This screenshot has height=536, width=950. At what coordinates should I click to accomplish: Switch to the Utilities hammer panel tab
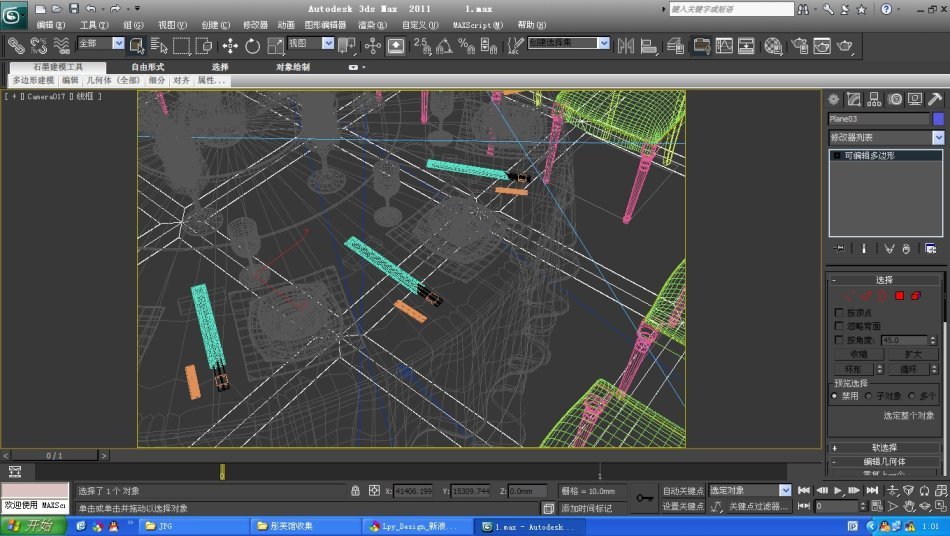point(935,99)
